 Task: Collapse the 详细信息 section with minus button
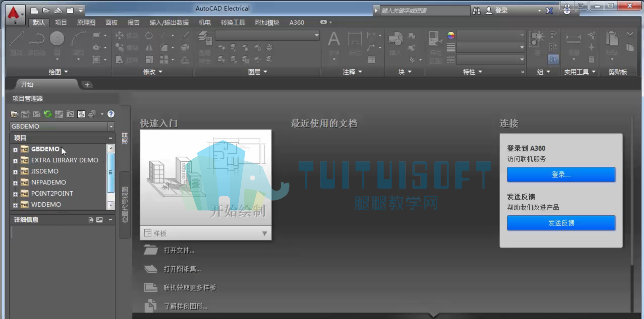(x=110, y=220)
